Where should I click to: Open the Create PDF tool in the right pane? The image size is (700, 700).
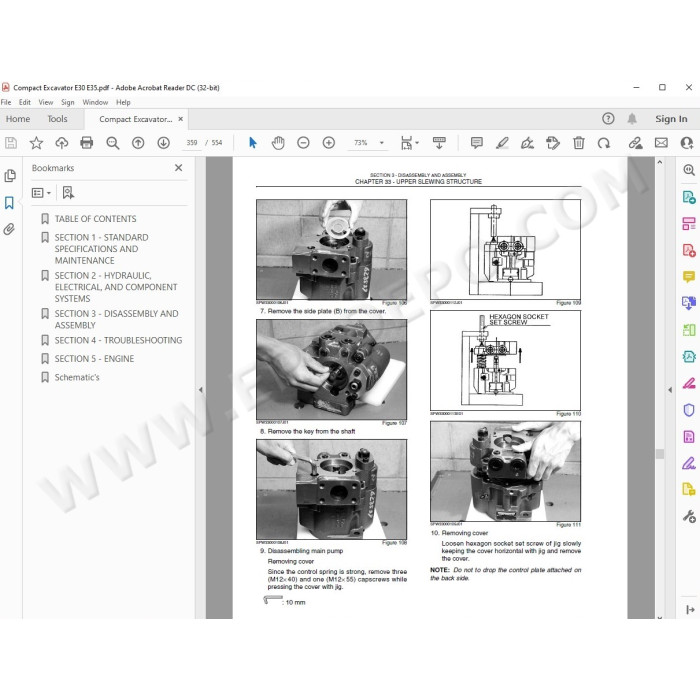click(x=689, y=250)
